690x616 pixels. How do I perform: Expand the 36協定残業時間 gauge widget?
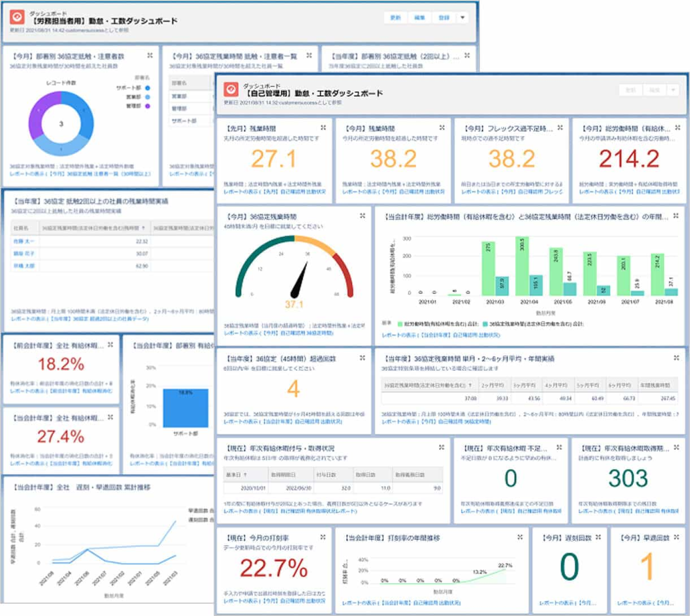pos(363,215)
